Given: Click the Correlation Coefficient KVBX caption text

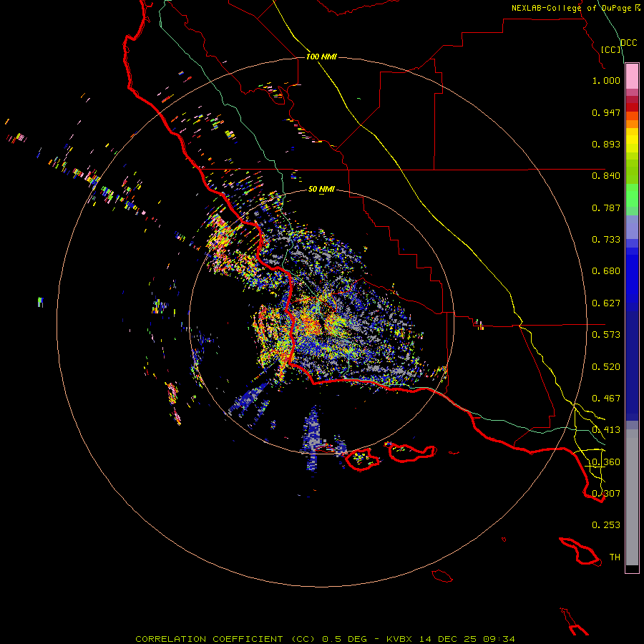Looking at the screenshot, I should tap(325, 639).
